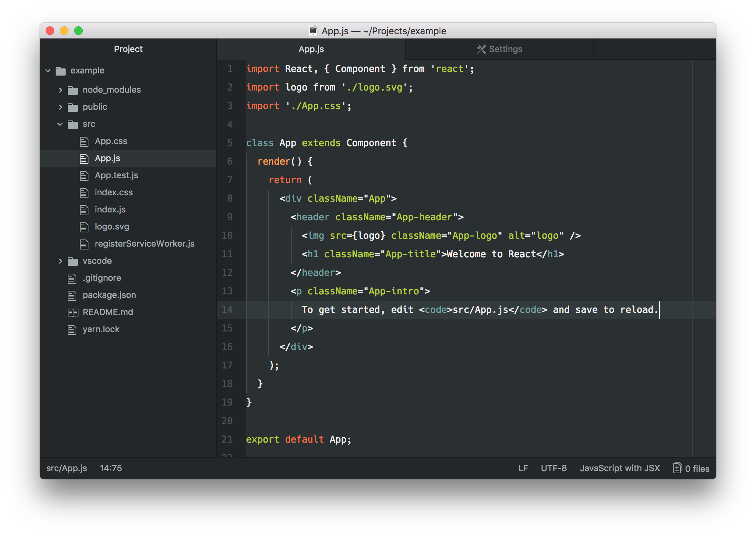The image size is (756, 536).
Task: Expand the node_modules folder chevron
Action: coord(60,90)
